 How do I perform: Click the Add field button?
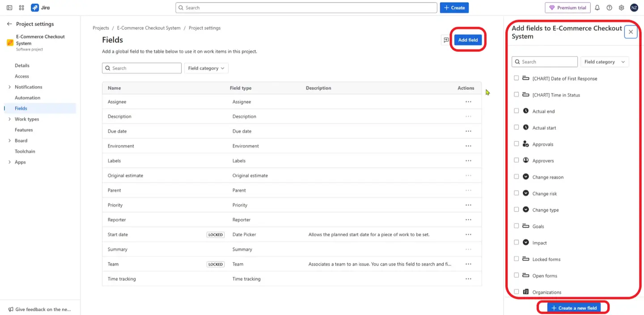point(468,40)
